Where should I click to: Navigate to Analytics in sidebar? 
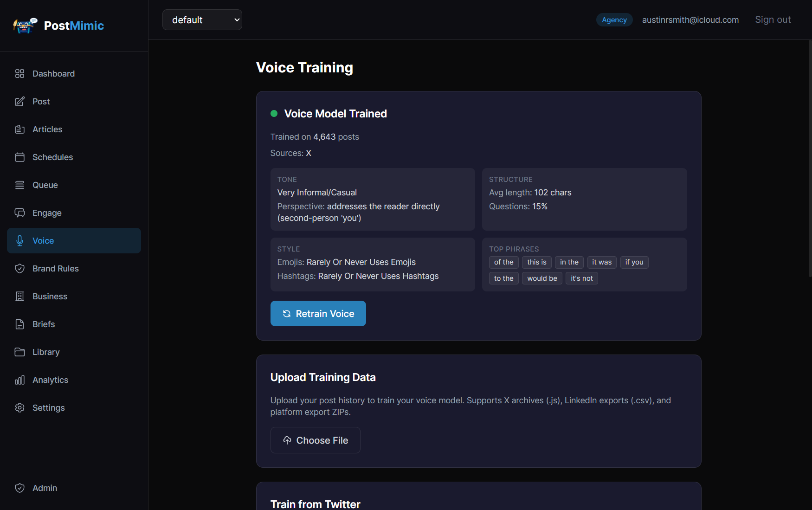(74, 380)
